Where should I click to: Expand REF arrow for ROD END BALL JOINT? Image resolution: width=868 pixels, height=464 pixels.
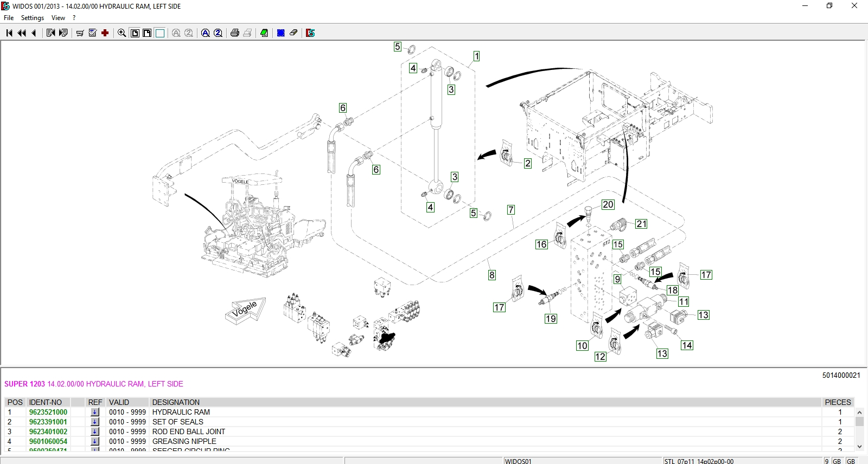pyautogui.click(x=95, y=431)
